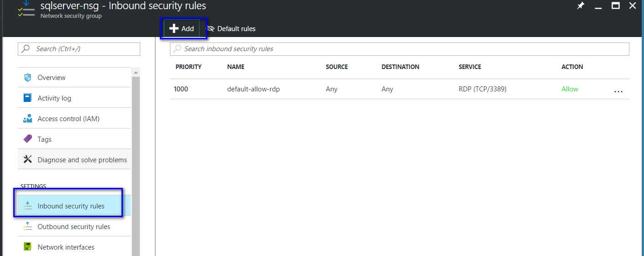Open Overview in the sidebar
Image resolution: width=644 pixels, height=256 pixels.
(74, 78)
